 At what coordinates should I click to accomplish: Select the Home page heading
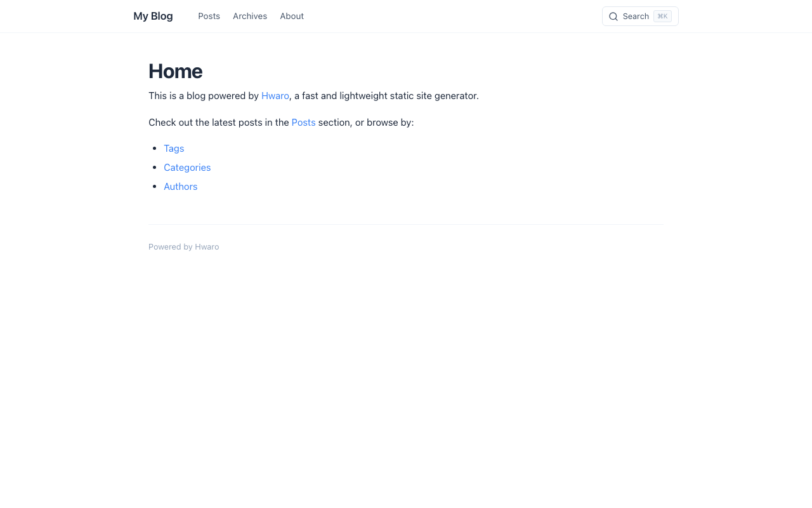[175, 71]
